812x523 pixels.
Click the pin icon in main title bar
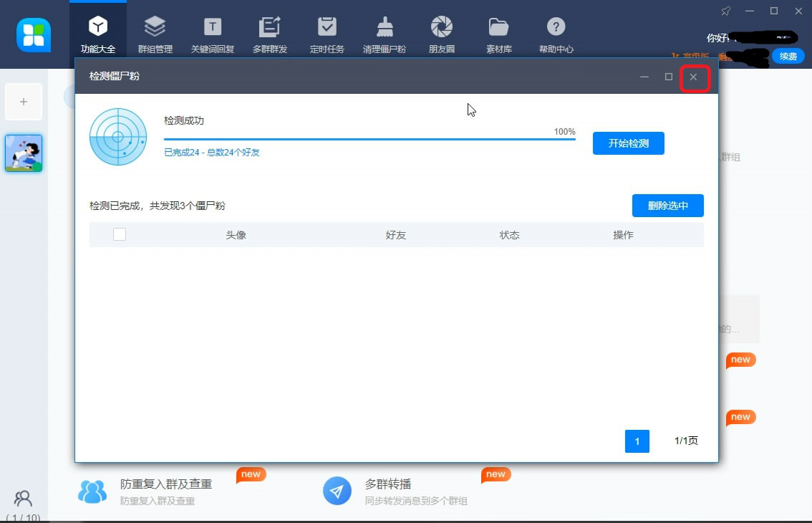(x=726, y=11)
